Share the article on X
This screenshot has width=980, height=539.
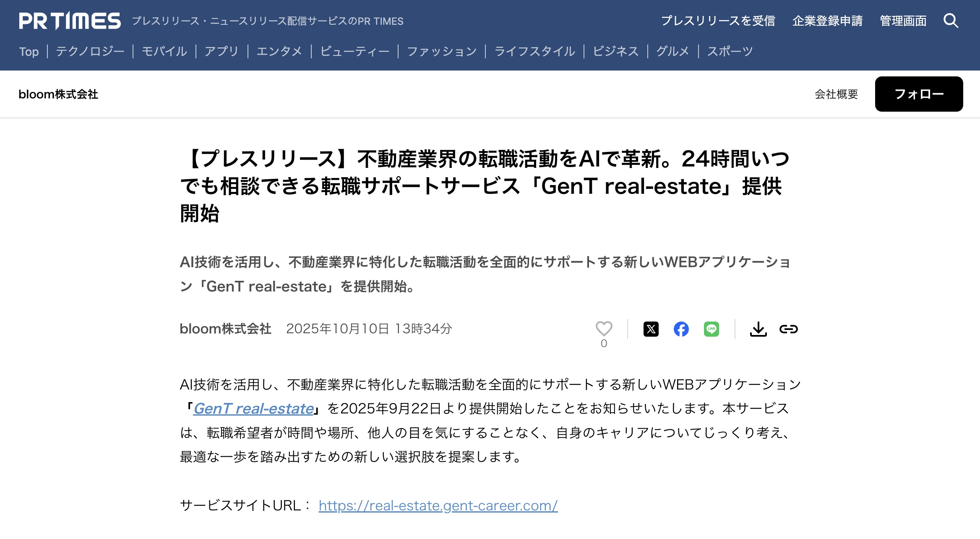pos(651,329)
